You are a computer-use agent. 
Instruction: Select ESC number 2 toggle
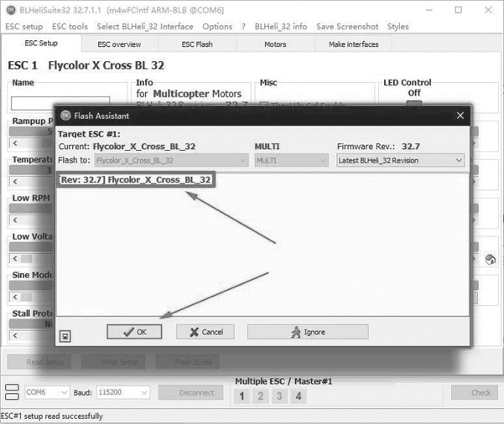tap(261, 396)
